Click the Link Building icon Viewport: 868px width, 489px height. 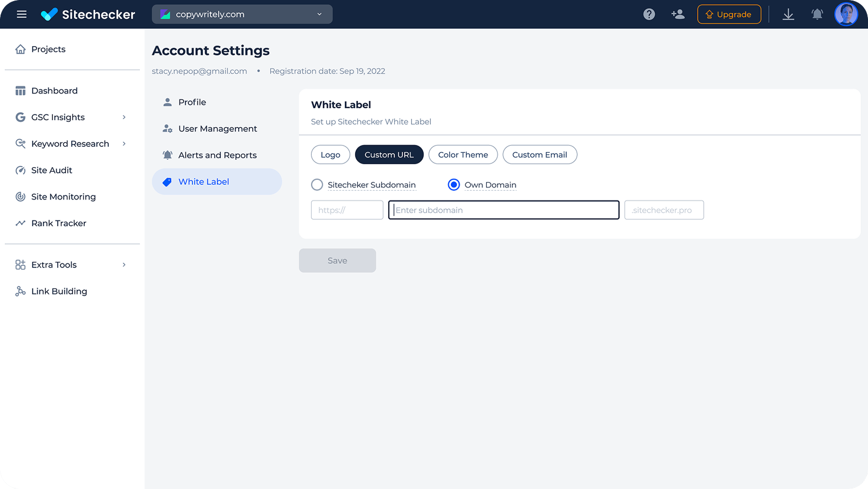21,291
